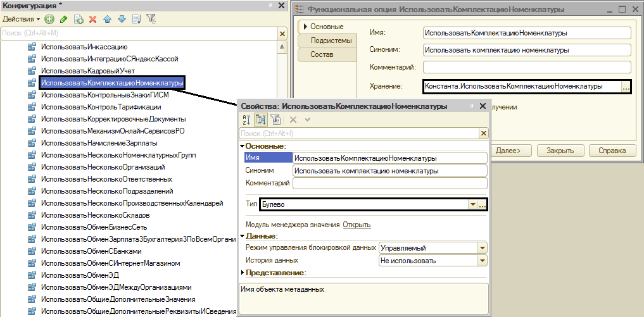Open the Тип Булево dropdown arrow

472,204
